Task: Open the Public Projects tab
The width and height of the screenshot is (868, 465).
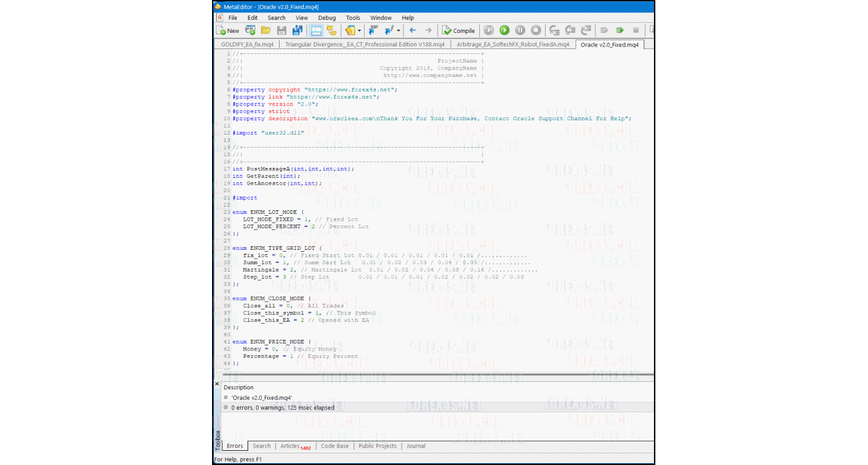Action: point(378,446)
